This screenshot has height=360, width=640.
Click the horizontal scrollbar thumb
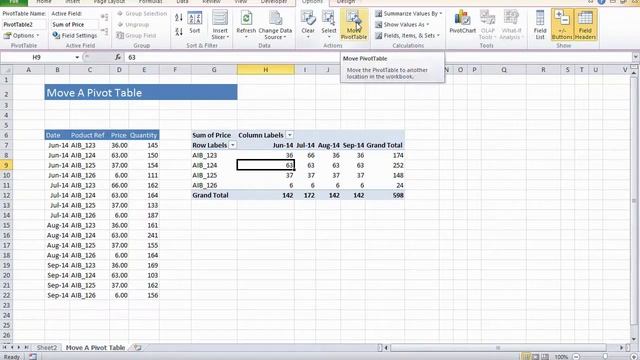tap(498, 348)
